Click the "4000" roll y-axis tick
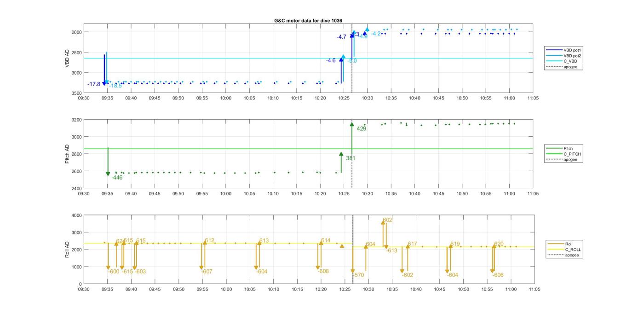Screen dimensions: 644x319 pyautogui.click(x=77, y=215)
